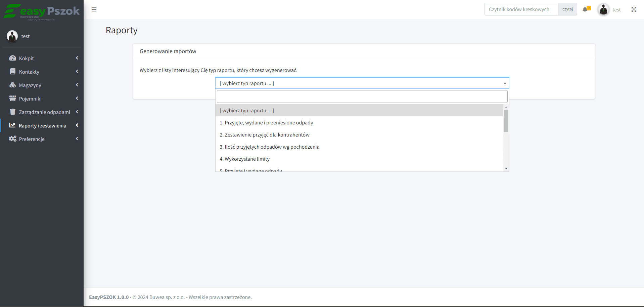Expand the Kokpit submenu chevron

pyautogui.click(x=77, y=58)
